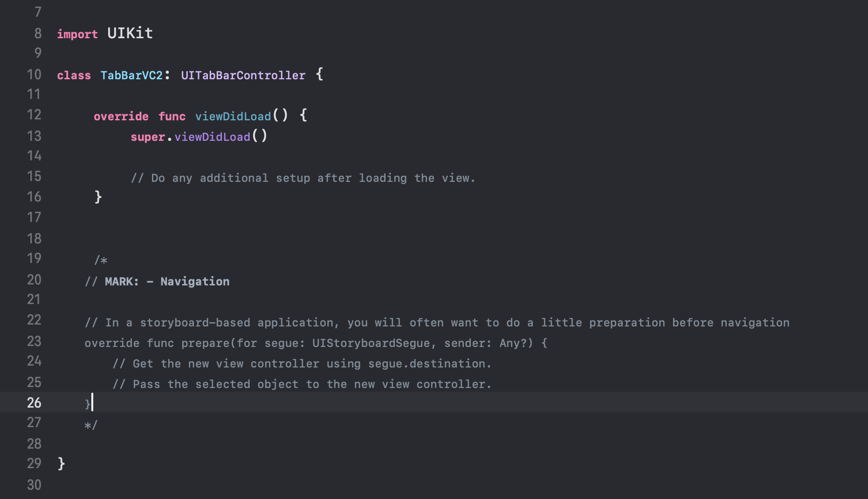Click the MARK: - Navigation comment

point(157,281)
